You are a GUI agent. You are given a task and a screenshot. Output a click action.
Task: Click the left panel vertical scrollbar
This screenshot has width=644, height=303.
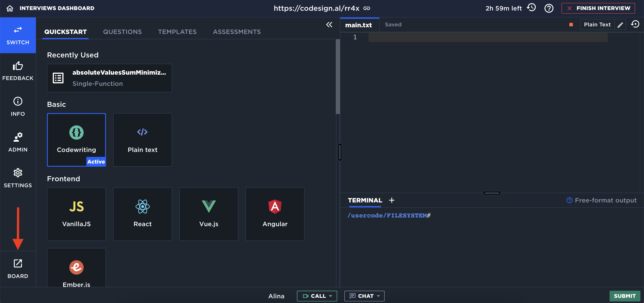point(338,76)
